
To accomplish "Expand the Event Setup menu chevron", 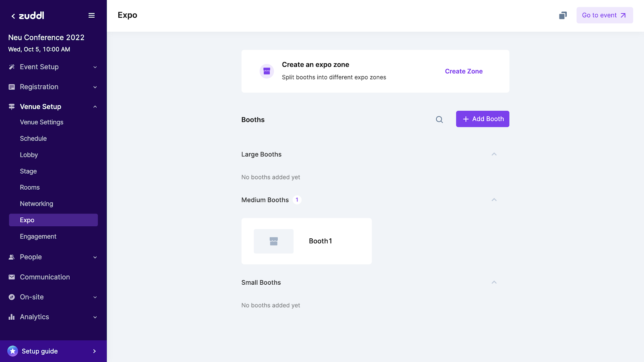I will pyautogui.click(x=95, y=67).
